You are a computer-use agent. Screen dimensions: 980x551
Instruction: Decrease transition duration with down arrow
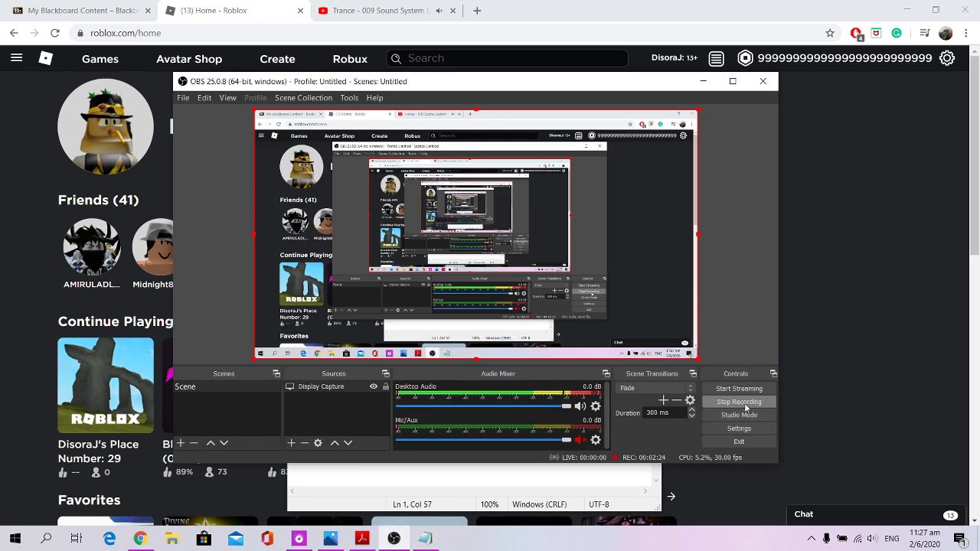tap(691, 416)
